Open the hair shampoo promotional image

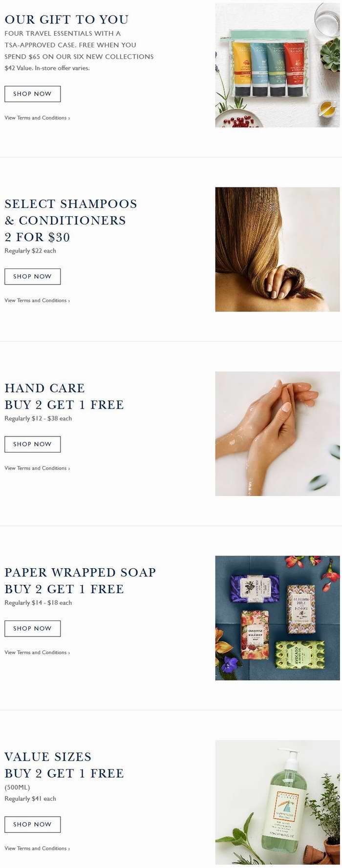coord(278,249)
